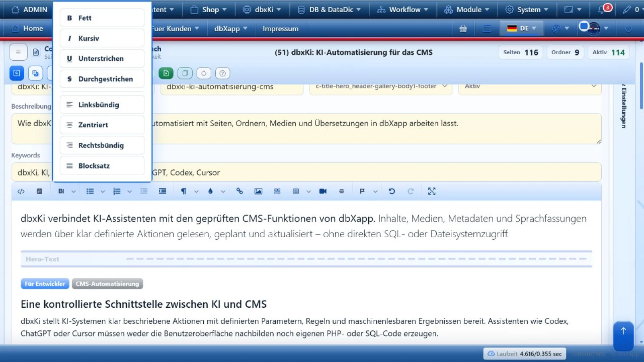The image size is (644, 362).
Task: Open the Module dropdown menu
Action: 467,10
